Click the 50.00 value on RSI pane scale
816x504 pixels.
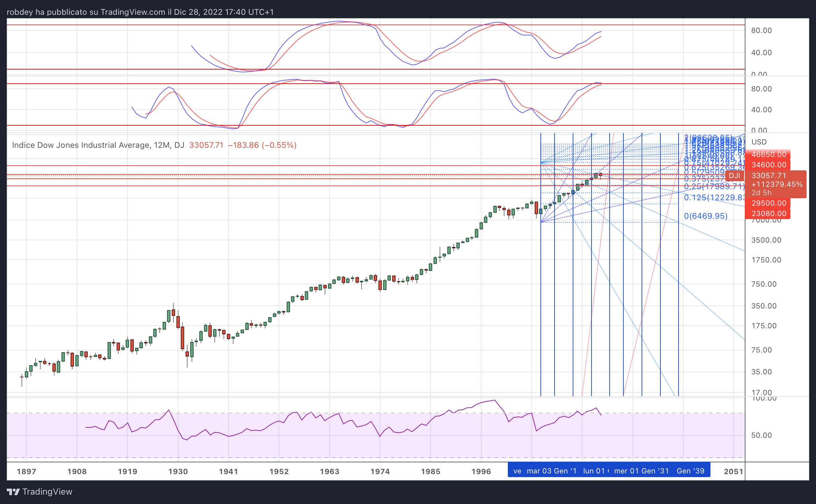762,435
